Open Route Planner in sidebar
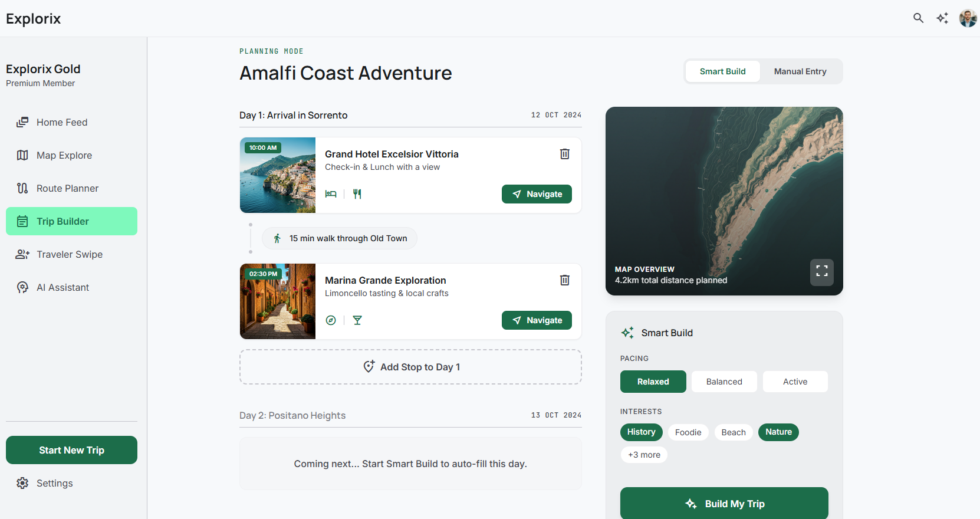Viewport: 980px width, 519px height. click(71, 188)
